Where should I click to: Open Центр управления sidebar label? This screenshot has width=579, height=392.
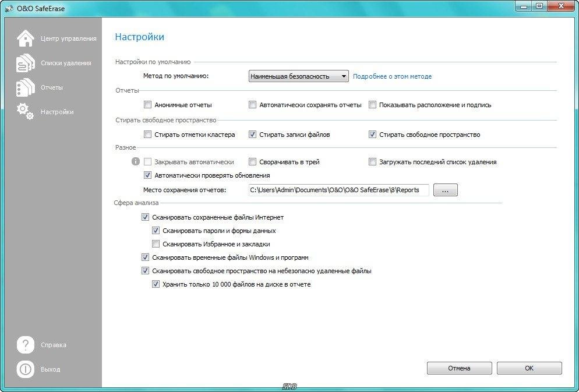pyautogui.click(x=68, y=38)
